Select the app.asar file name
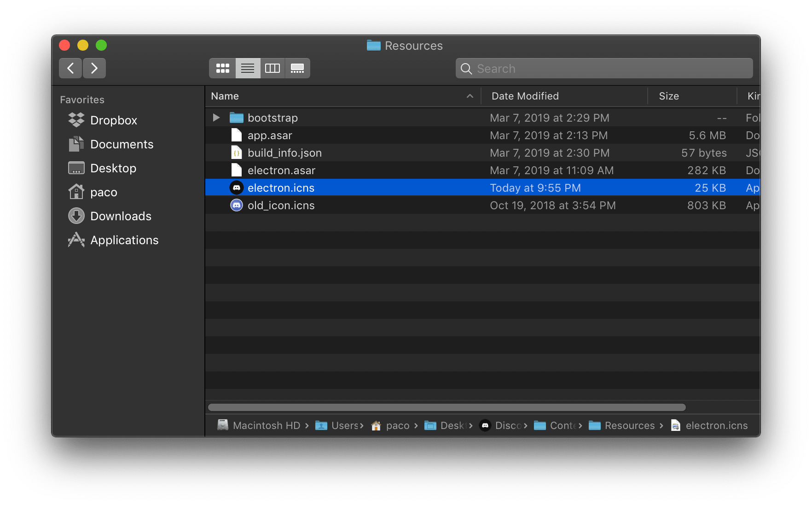812x505 pixels. click(270, 135)
